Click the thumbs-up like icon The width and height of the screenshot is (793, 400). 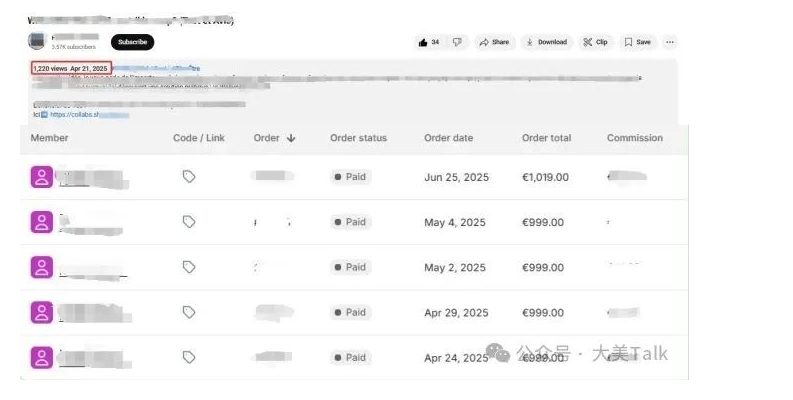point(423,42)
